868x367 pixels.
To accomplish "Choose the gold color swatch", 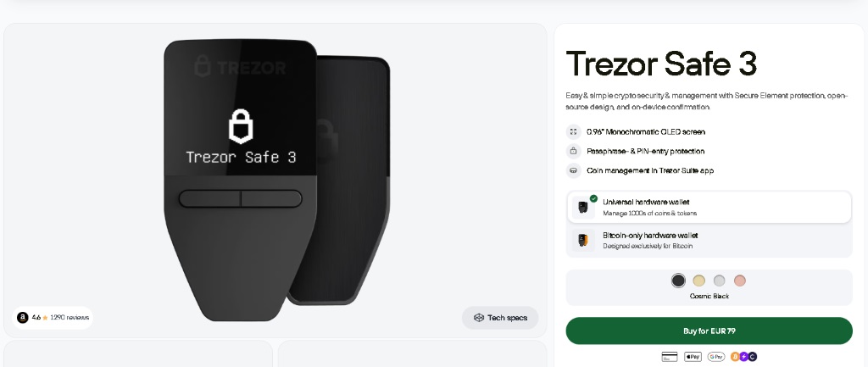I will (699, 281).
